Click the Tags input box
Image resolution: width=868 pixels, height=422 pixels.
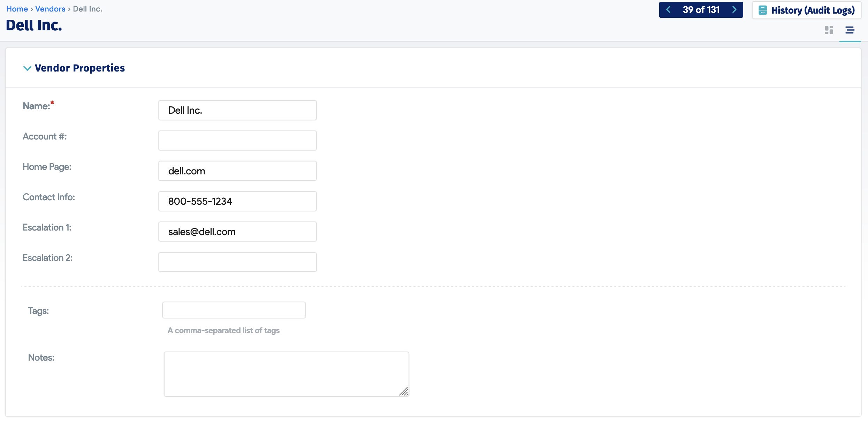[x=234, y=310]
